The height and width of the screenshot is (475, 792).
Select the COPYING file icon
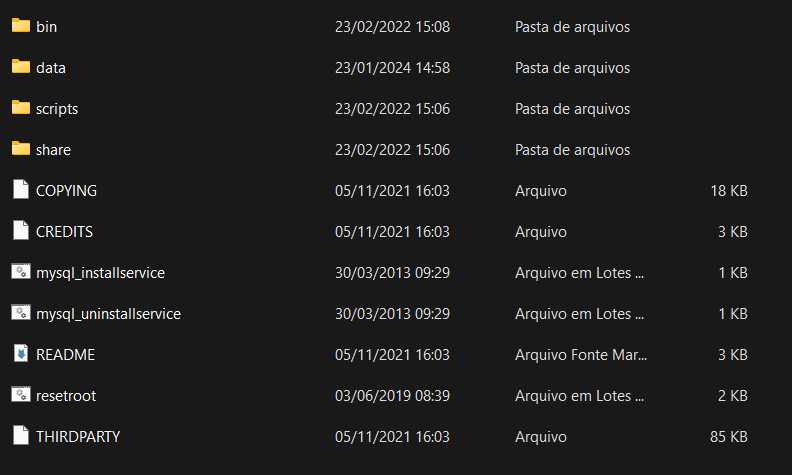coord(21,189)
